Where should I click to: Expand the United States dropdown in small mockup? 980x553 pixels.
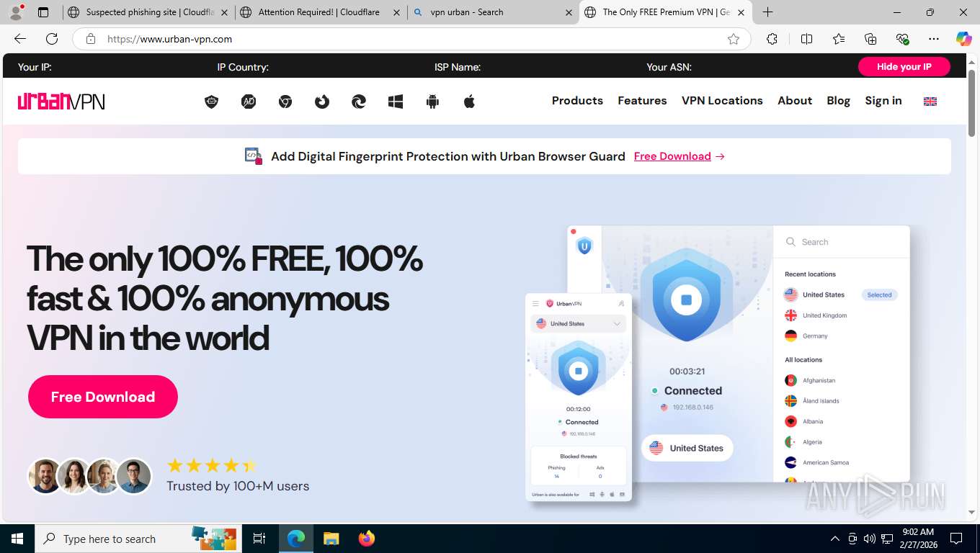(x=579, y=324)
